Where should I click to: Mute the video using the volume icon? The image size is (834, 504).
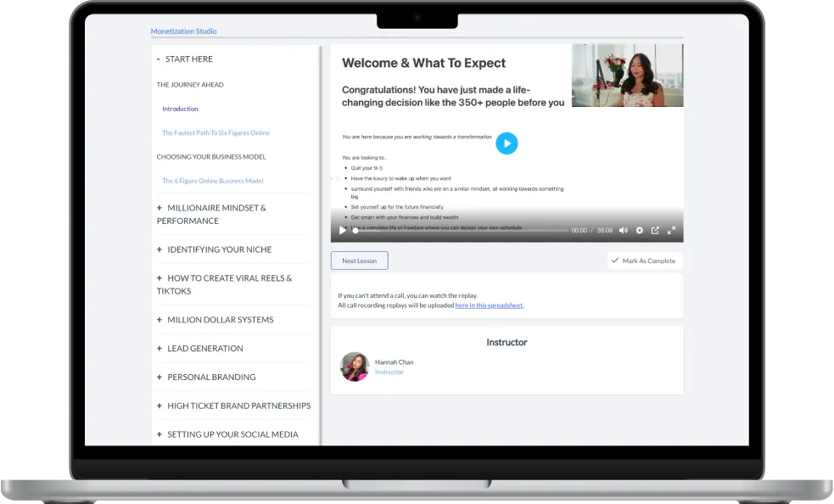[624, 231]
